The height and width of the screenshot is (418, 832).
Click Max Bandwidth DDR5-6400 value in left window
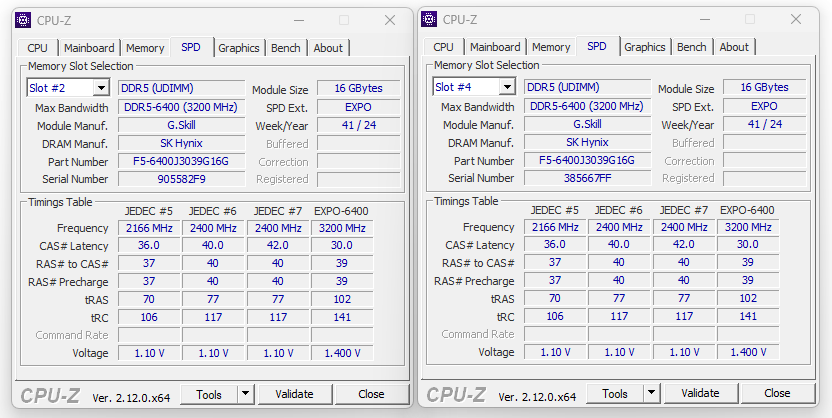pyautogui.click(x=181, y=107)
